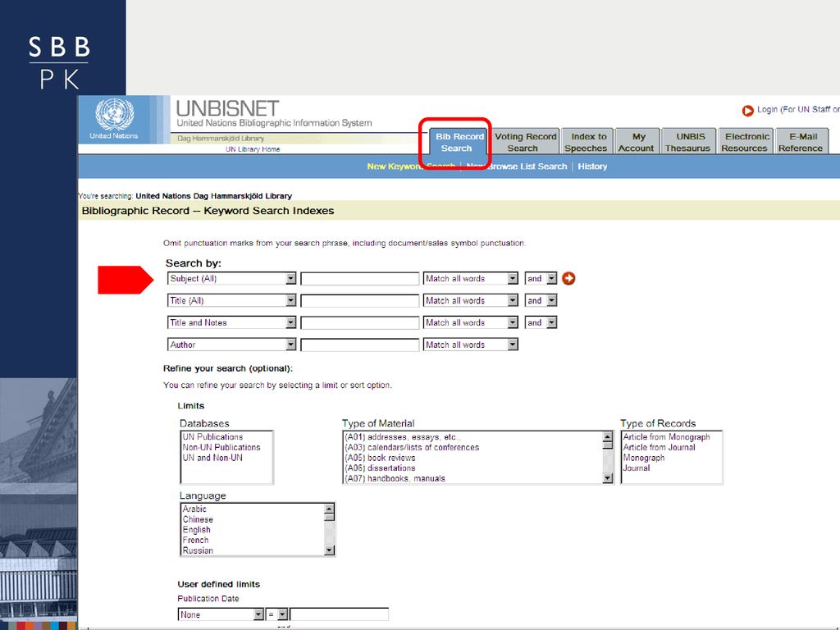Viewport: 840px width, 630px height.
Task: Open the My Account tab
Action: [x=637, y=143]
